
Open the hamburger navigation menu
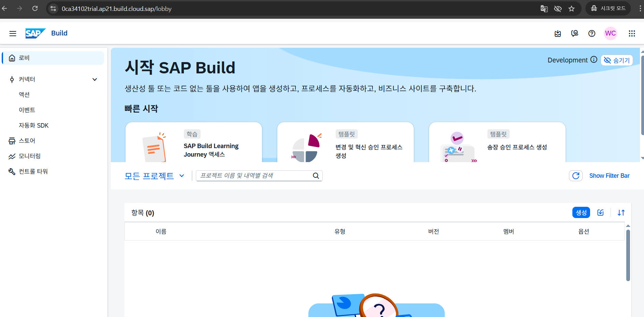(13, 33)
